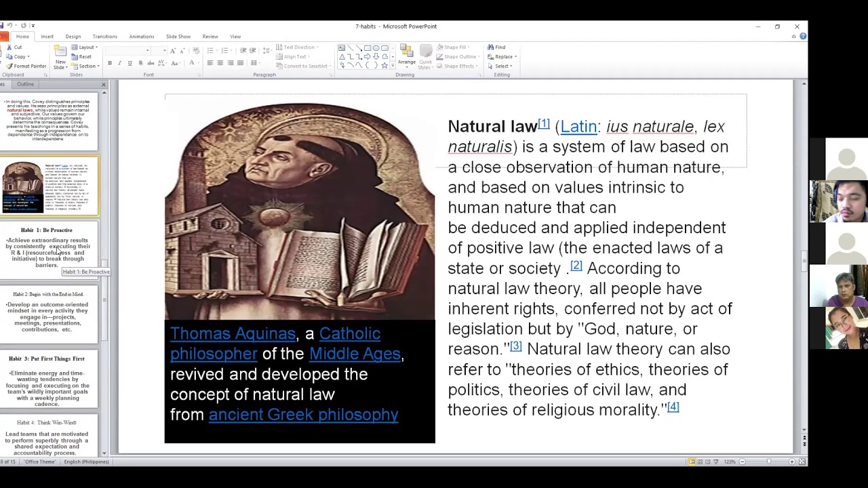Minimize the ribbon with the caret button
This screenshot has height=488, width=868.
click(794, 37)
